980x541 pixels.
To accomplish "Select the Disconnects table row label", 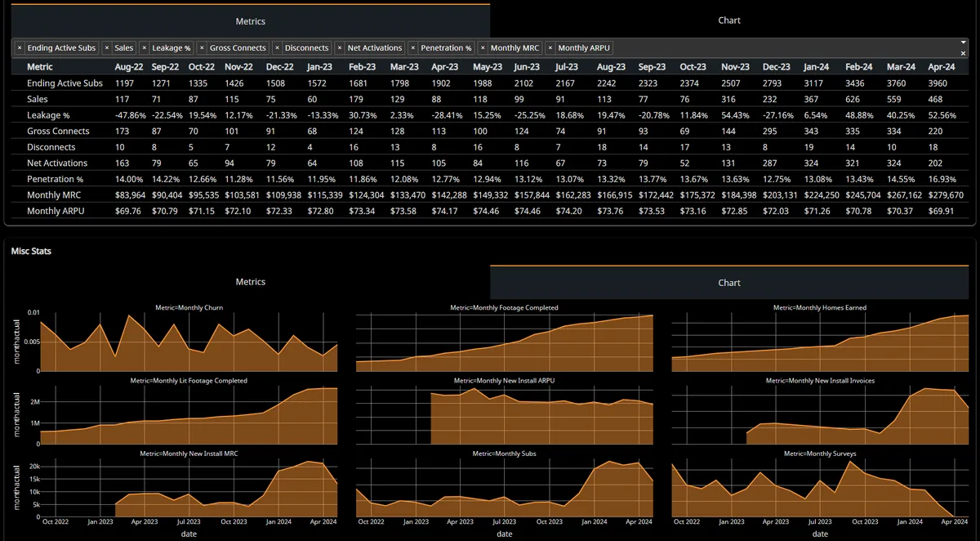I will [51, 147].
